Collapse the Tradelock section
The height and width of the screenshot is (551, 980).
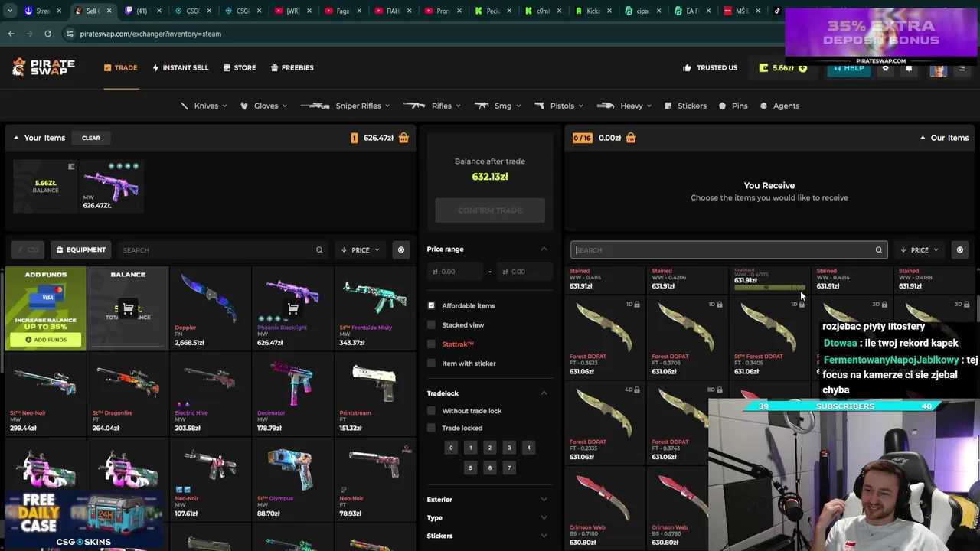coord(544,393)
